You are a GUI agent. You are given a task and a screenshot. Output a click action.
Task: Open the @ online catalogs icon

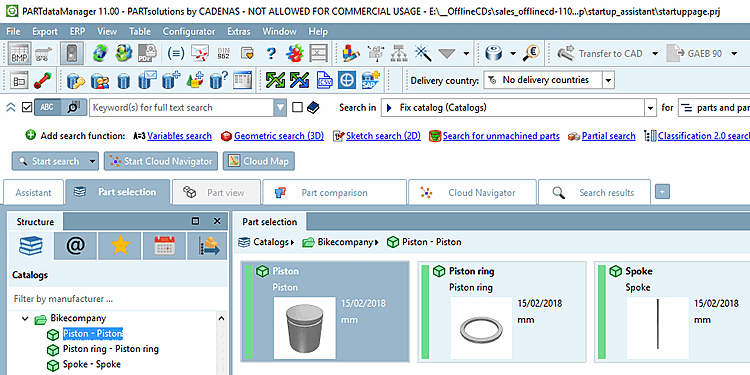click(x=76, y=246)
